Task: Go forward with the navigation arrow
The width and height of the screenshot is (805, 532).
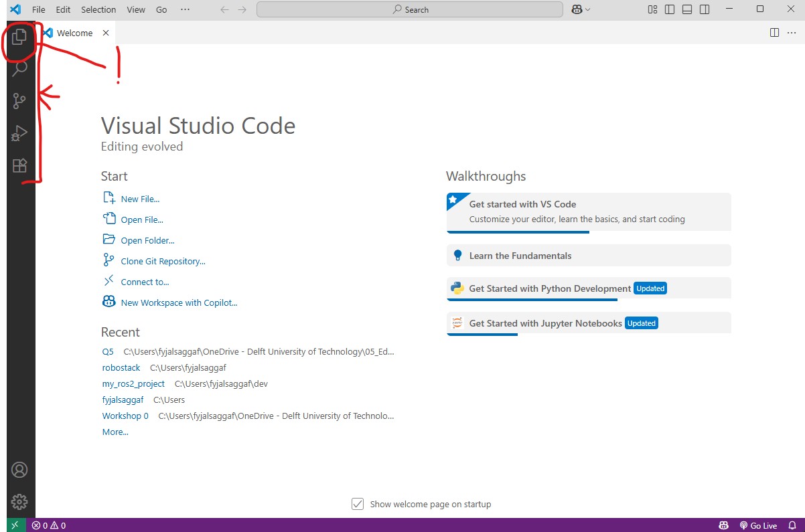Action: 242,9
